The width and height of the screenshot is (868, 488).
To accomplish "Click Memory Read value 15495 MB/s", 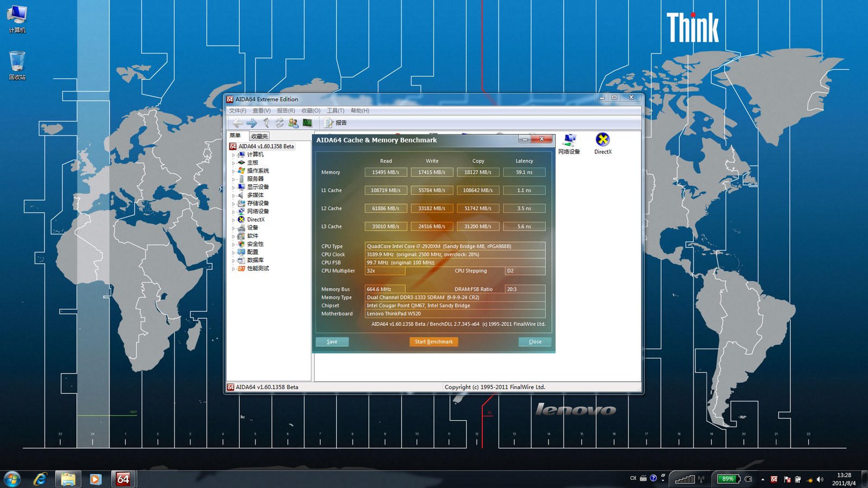I will pyautogui.click(x=386, y=172).
